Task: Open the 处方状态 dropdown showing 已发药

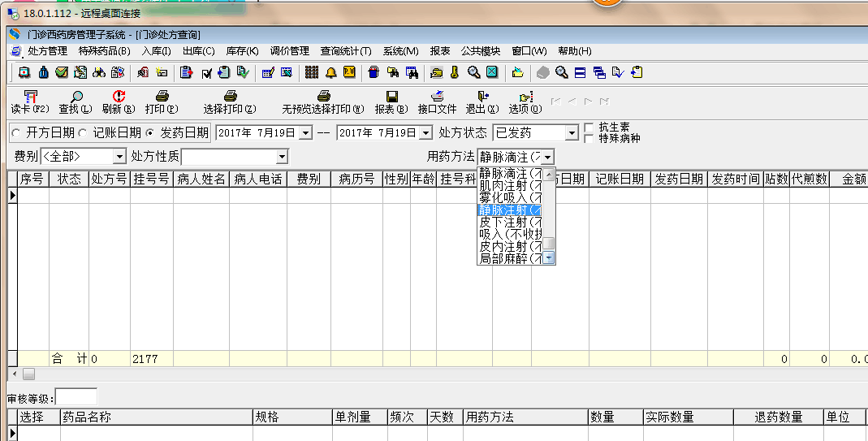Action: 572,133
